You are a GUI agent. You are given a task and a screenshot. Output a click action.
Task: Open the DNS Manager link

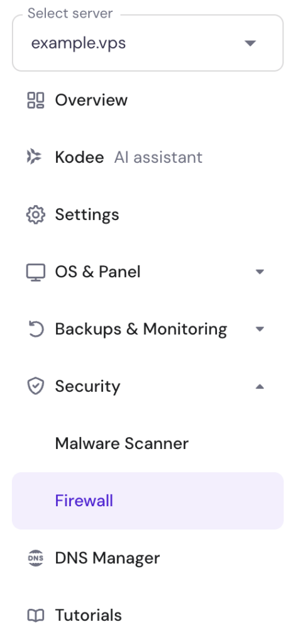[108, 558]
